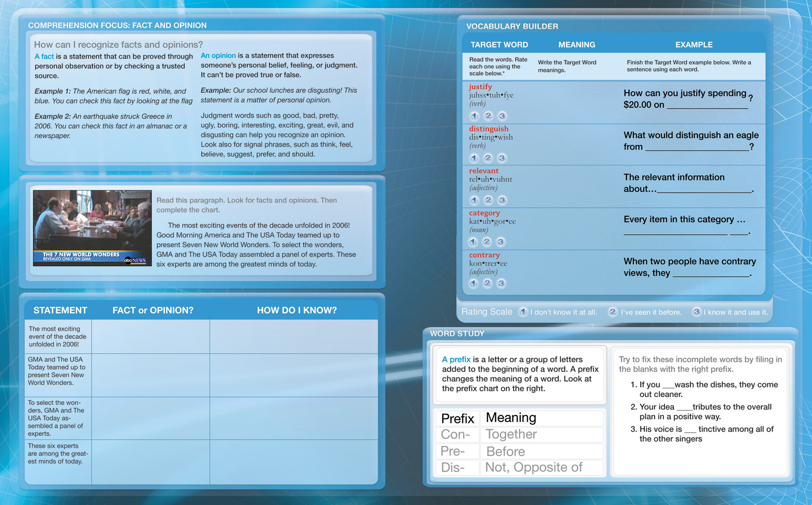Mark rating 2 for relevant
Image resolution: width=812 pixels, height=505 pixels.
(488, 200)
